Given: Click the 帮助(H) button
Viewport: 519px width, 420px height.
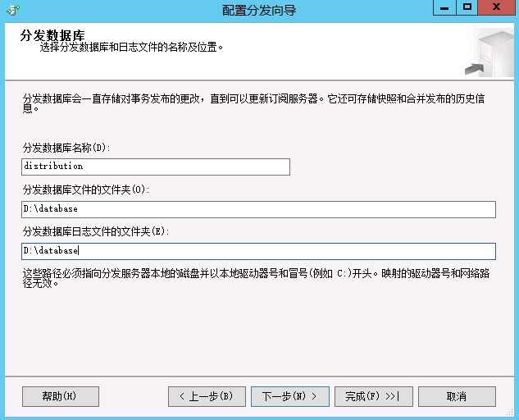Looking at the screenshot, I should tap(60, 396).
